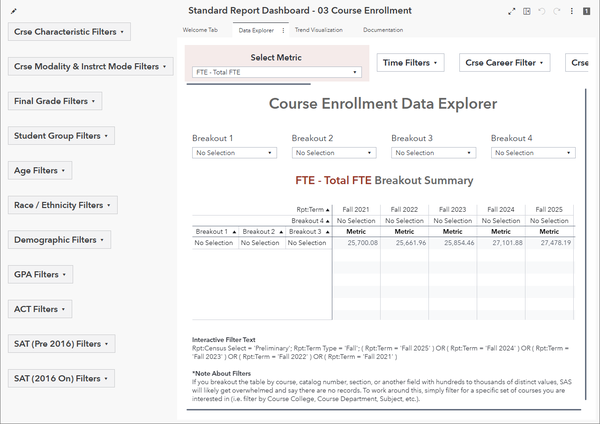Select the 25,661.96 table cell
Image resolution: width=600 pixels, height=424 pixels.
coord(404,243)
